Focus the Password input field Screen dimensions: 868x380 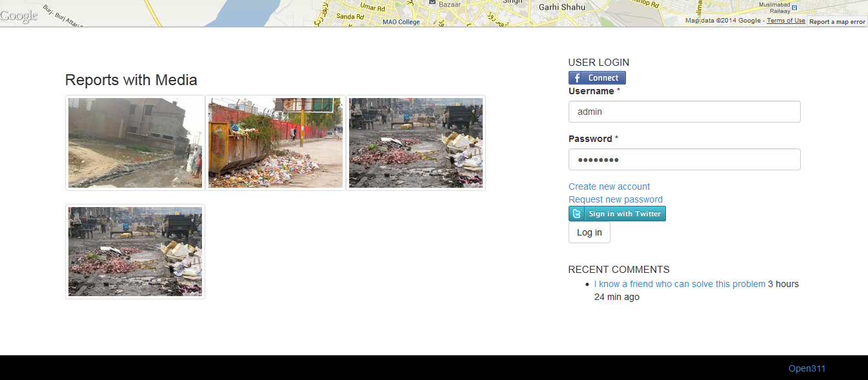(684, 159)
